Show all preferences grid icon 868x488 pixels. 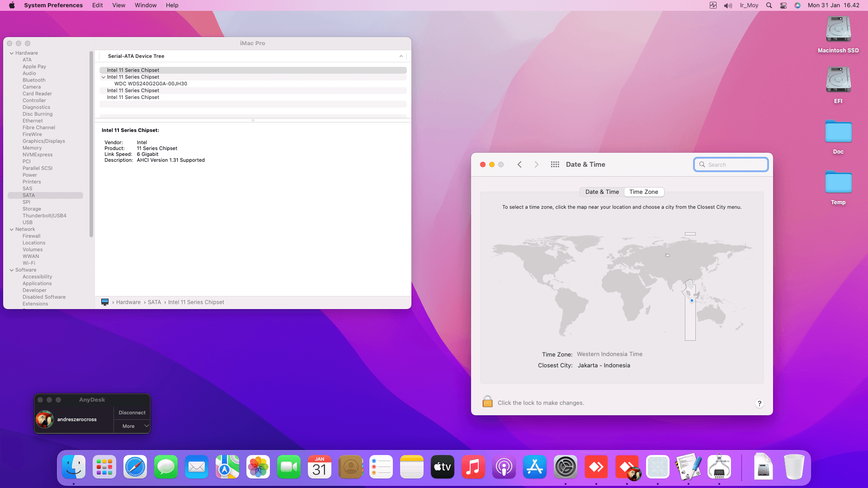[x=555, y=164]
